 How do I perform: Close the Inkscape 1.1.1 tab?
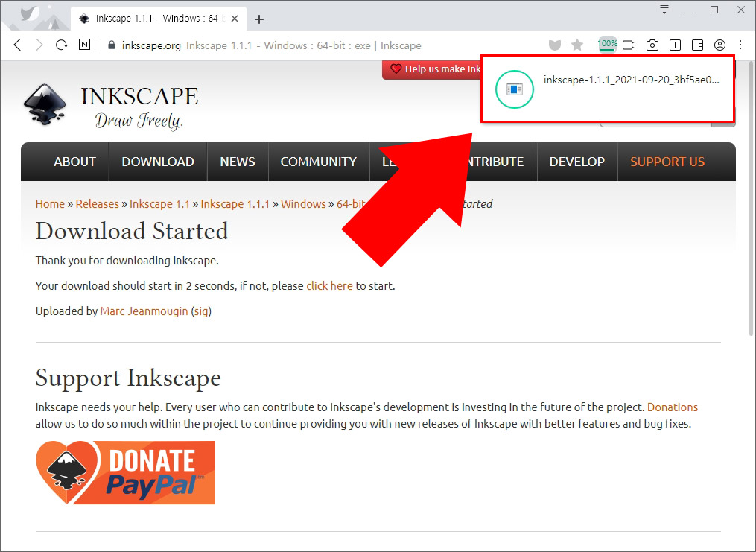pyautogui.click(x=235, y=19)
